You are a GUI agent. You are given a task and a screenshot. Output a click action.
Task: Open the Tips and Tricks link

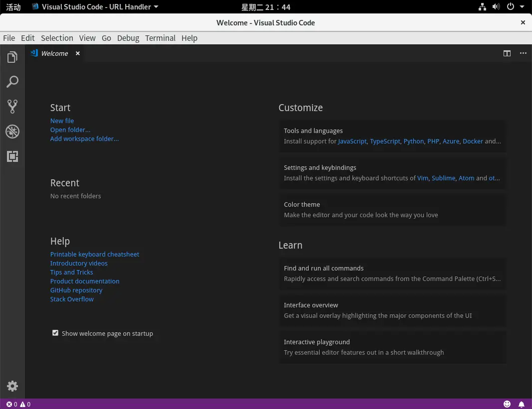71,272
